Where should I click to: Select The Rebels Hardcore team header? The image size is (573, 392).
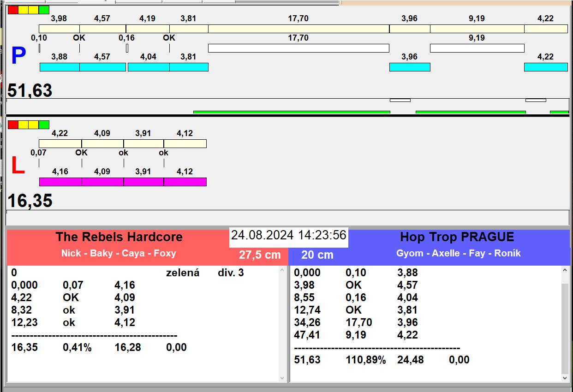pyautogui.click(x=119, y=237)
